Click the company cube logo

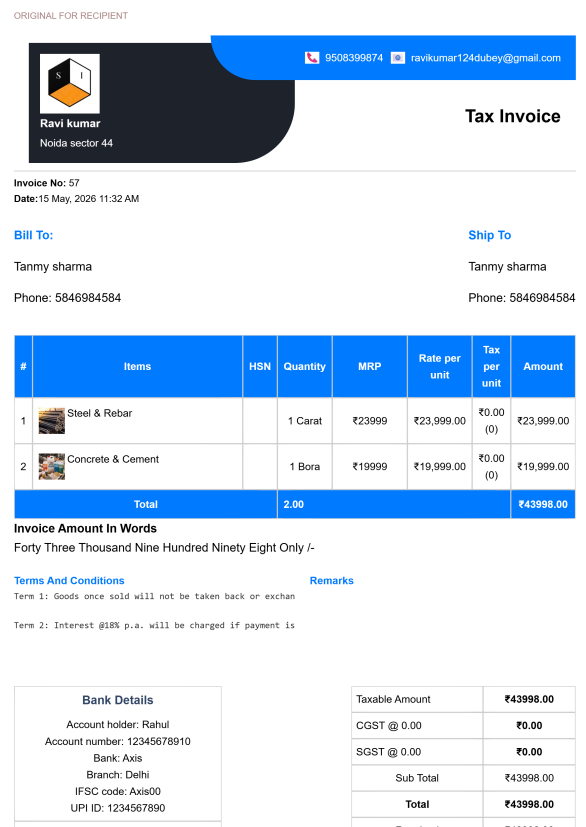(x=70, y=83)
